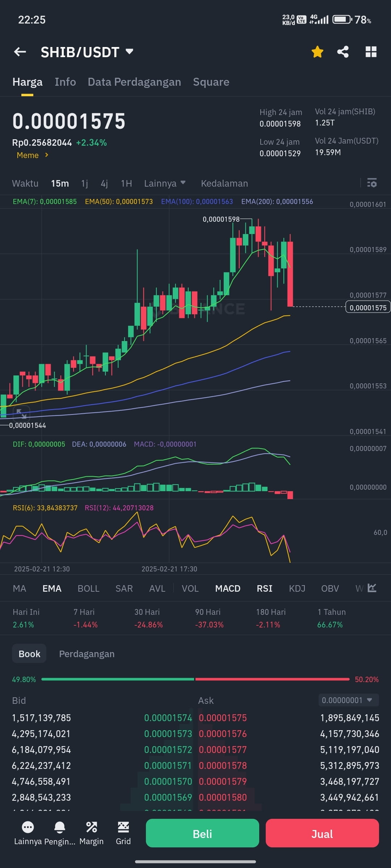The height and width of the screenshot is (868, 391).
Task: Toggle the MA indicator
Action: point(20,588)
